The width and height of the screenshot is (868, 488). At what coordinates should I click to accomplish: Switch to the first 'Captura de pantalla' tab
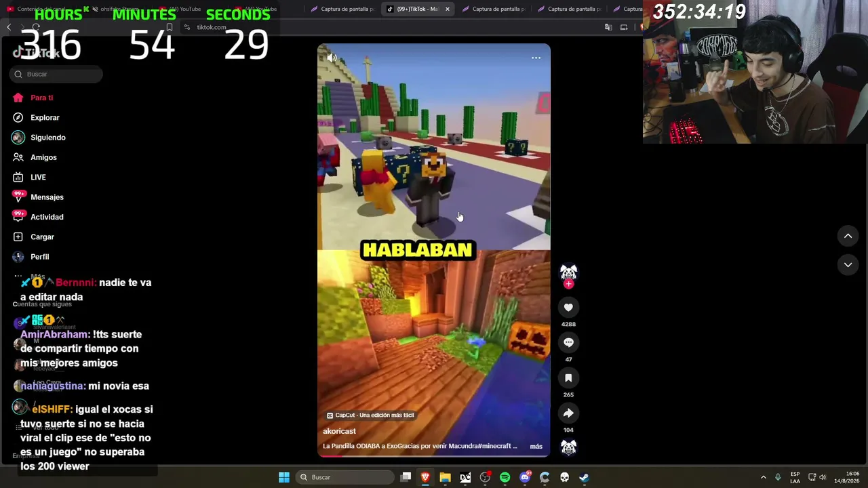343,9
